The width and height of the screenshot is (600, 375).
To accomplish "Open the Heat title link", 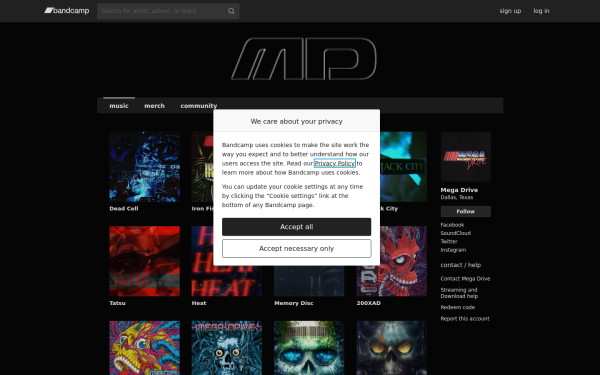I will pos(199,303).
